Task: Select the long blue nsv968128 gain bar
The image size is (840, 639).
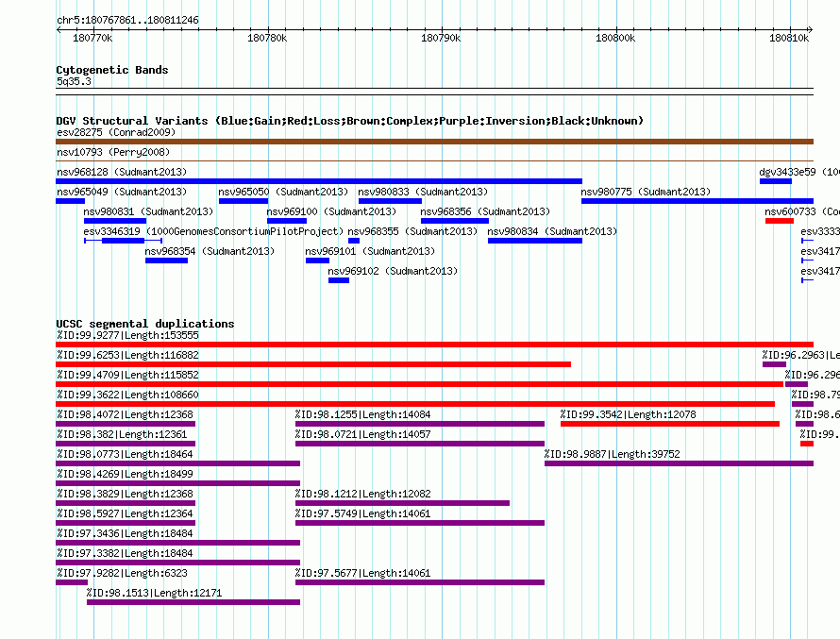Action: tap(319, 181)
